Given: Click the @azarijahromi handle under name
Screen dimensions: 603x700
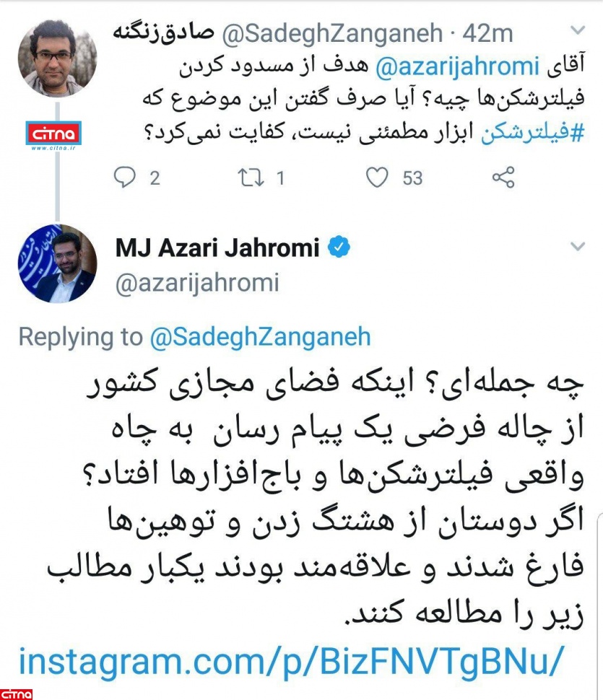Looking at the screenshot, I should (197, 283).
